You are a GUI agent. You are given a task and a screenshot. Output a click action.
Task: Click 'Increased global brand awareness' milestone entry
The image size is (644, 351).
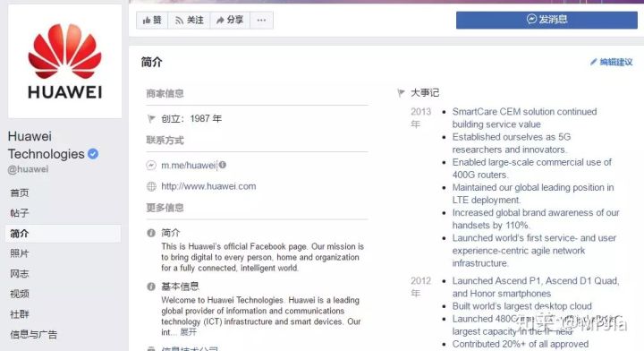point(536,219)
